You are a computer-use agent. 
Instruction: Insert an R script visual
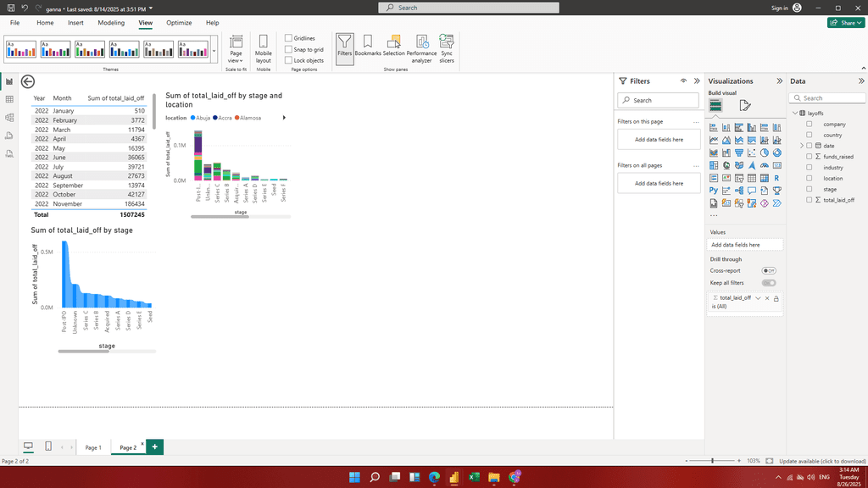tap(777, 178)
